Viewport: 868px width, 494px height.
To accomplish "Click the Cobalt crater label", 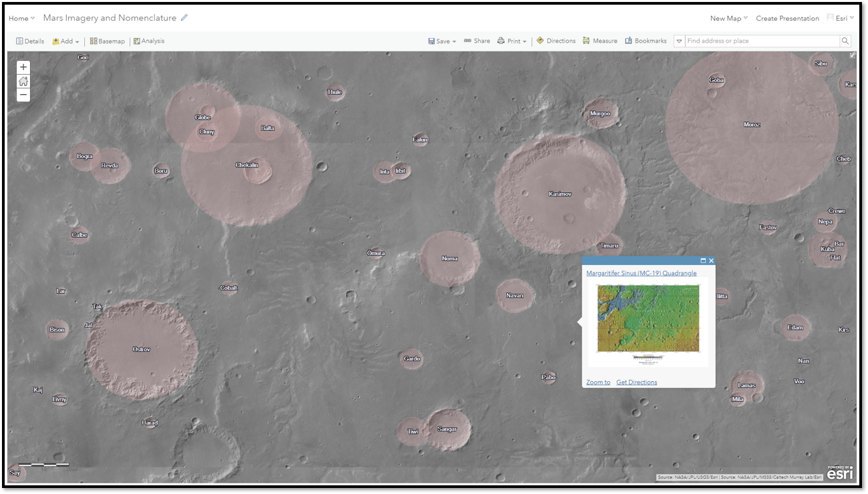I will pos(228,288).
